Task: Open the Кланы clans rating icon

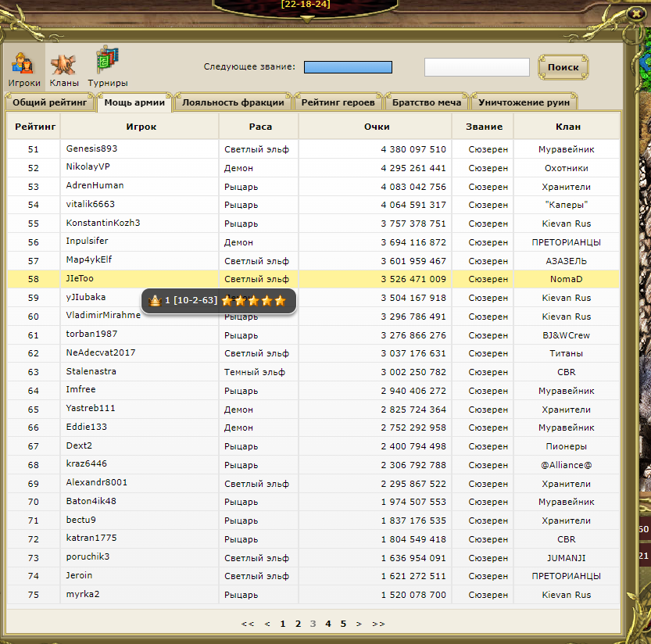Action: (63, 66)
